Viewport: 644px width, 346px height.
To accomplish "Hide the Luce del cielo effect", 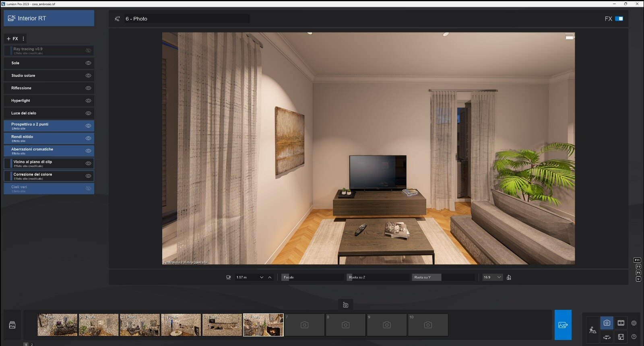I will click(x=88, y=113).
